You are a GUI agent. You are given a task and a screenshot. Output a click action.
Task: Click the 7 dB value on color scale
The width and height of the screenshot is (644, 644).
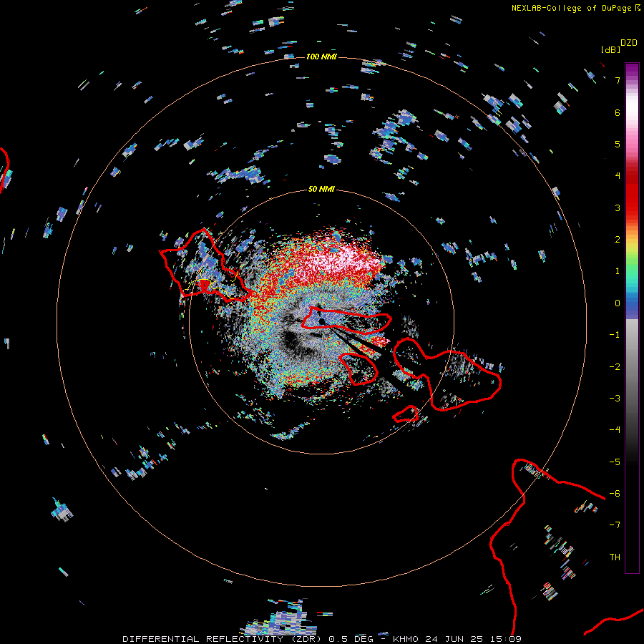tap(618, 80)
